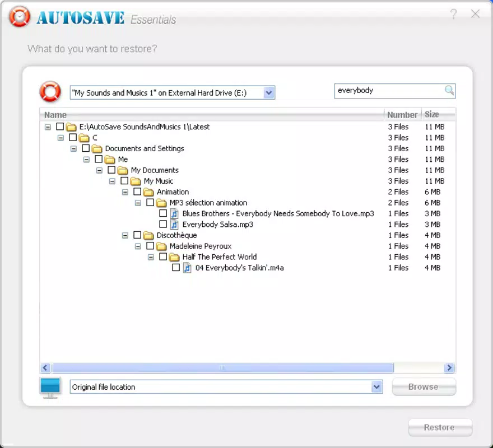Click the Half The Perfect World folder icon
This screenshot has width=493, height=448.
click(x=174, y=257)
